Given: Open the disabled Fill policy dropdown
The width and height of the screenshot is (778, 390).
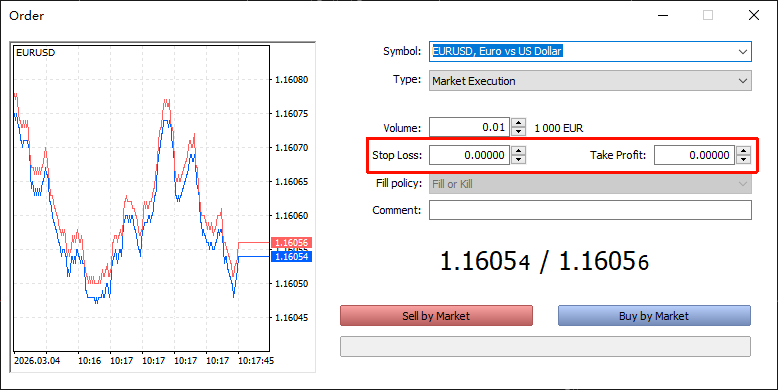Looking at the screenshot, I should (x=590, y=184).
